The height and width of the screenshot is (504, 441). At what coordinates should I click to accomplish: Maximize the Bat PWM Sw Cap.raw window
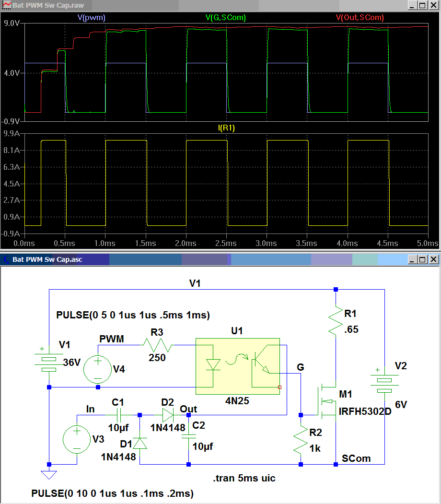click(x=423, y=5)
